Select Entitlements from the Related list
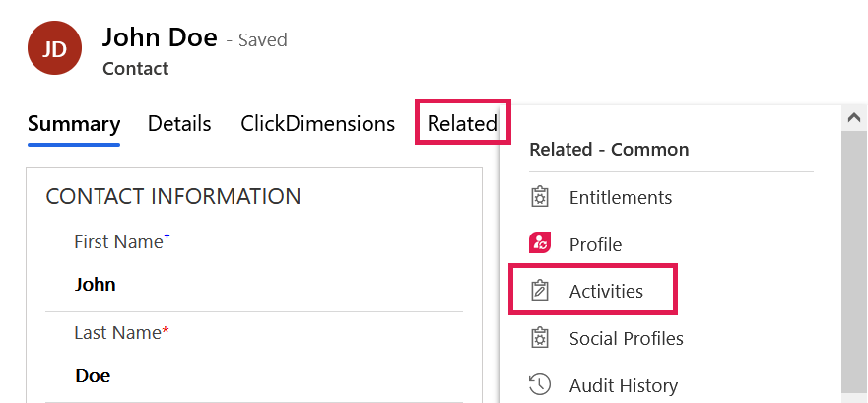This screenshot has height=403, width=868. tap(620, 197)
